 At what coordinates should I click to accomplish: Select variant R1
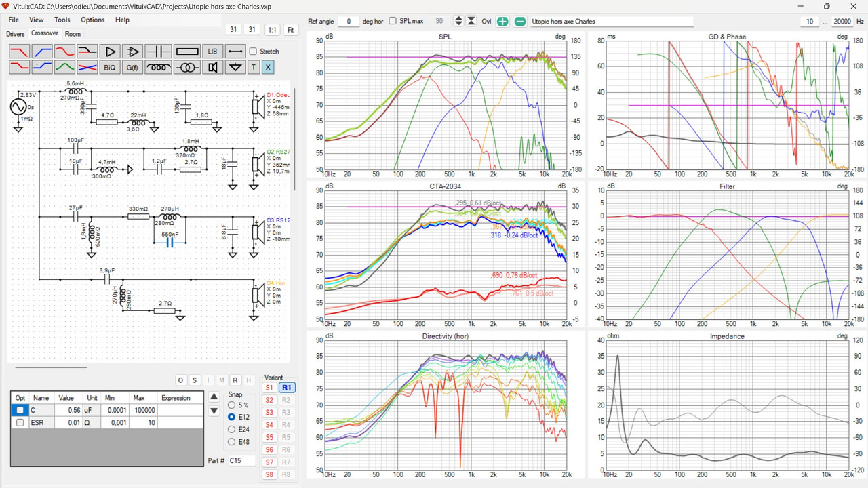point(287,388)
